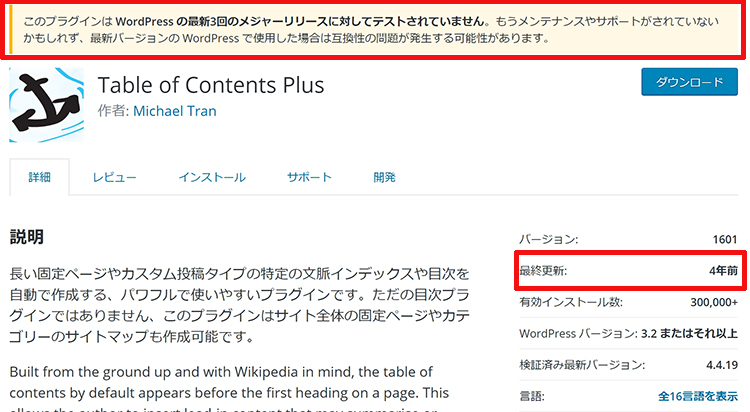Viewport: 750px width, 412px height.
Task: Click the version number 1601
Action: (x=725, y=239)
